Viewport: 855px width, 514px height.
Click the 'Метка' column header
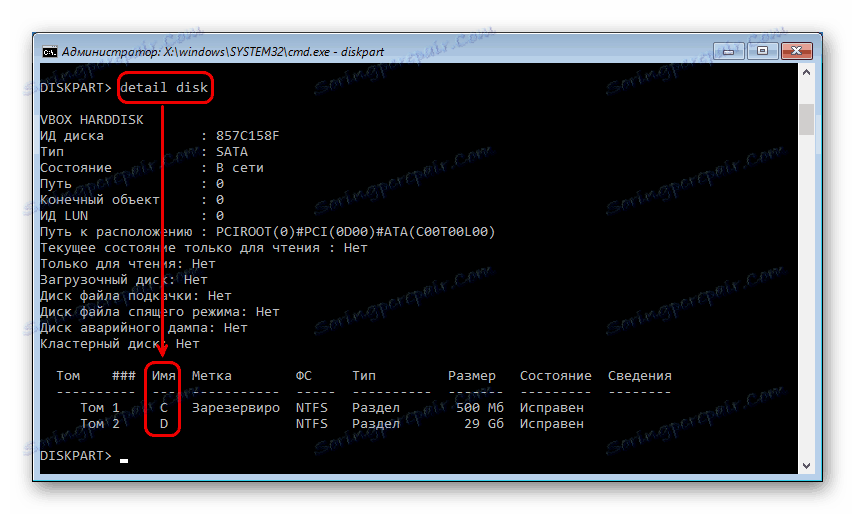tap(212, 376)
